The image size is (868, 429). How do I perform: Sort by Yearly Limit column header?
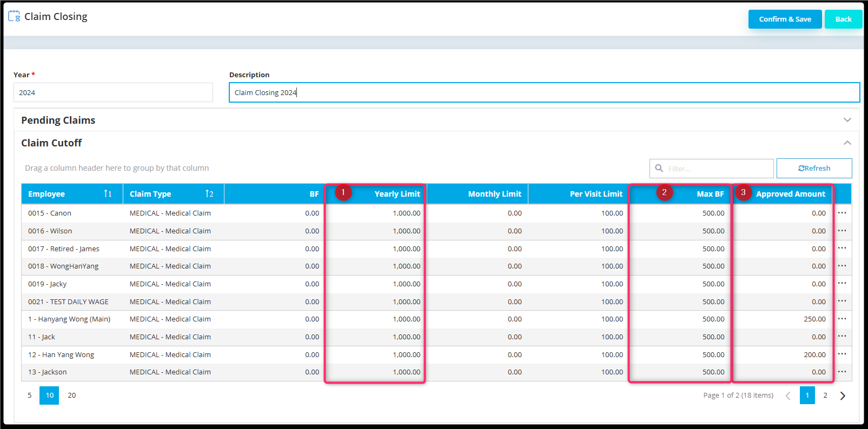pos(376,194)
